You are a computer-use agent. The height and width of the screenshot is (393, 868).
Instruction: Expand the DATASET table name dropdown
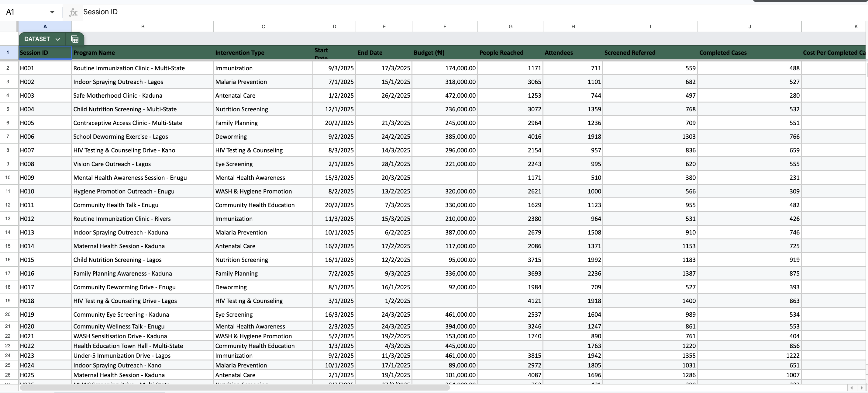58,39
